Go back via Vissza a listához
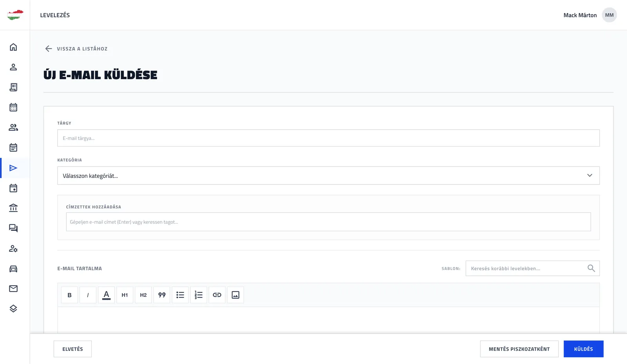The image size is (627, 364). coord(82,49)
